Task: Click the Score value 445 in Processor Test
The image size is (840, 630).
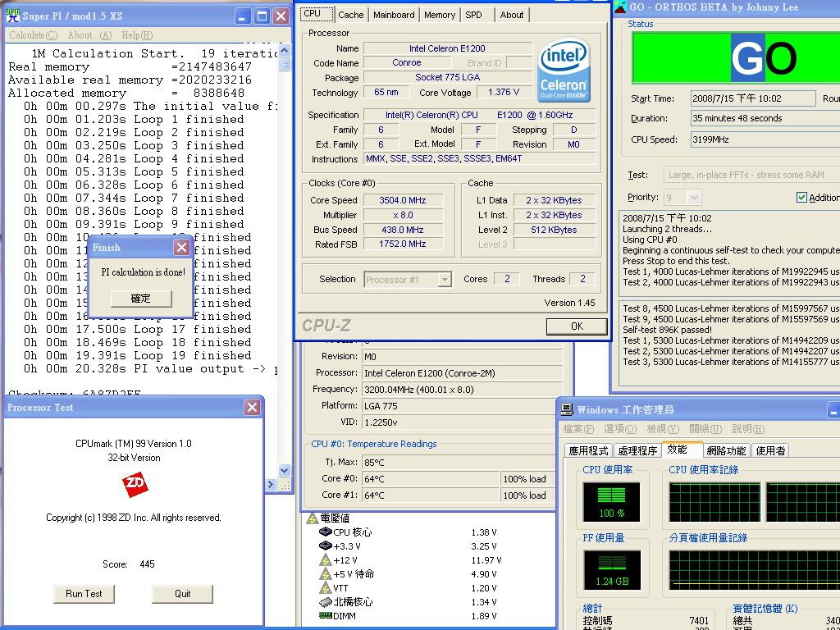Action: pos(147,564)
